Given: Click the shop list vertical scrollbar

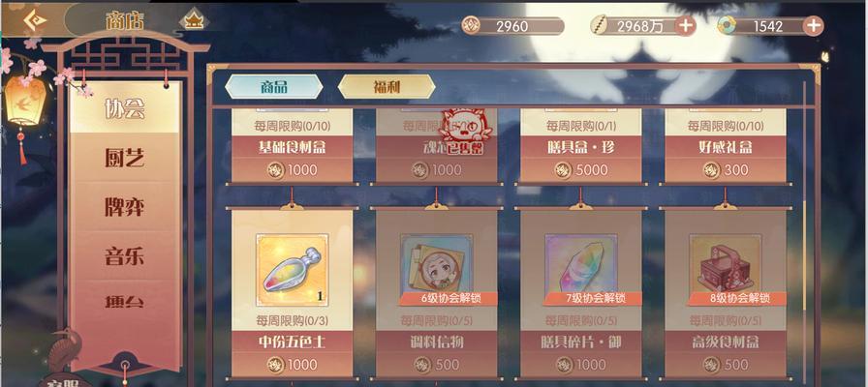Looking at the screenshot, I should pyautogui.click(x=805, y=232).
